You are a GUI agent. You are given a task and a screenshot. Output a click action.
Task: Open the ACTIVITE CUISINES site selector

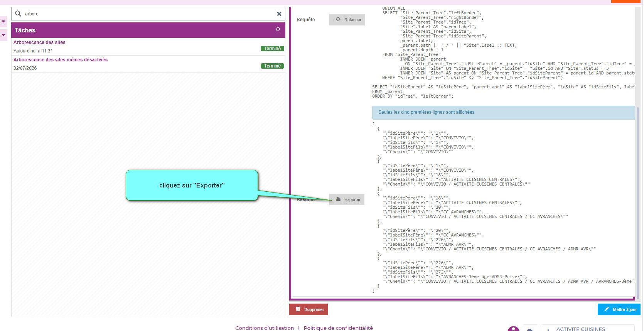click(x=588, y=328)
